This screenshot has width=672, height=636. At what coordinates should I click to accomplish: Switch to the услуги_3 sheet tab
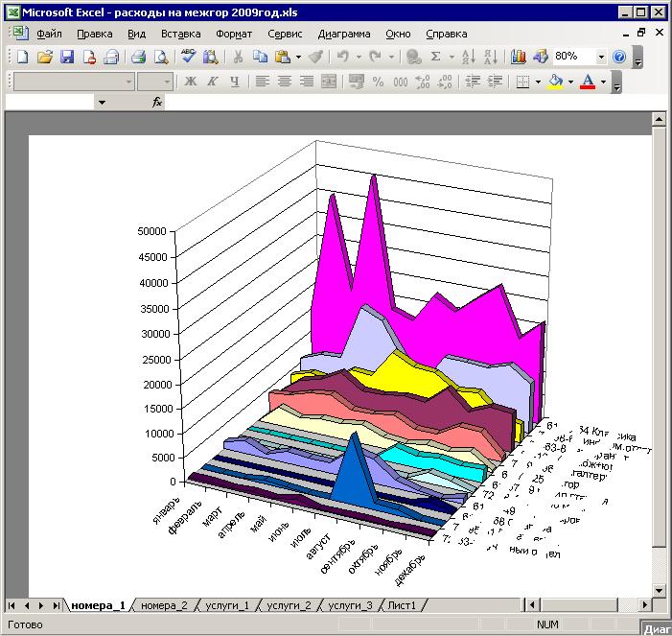click(350, 605)
